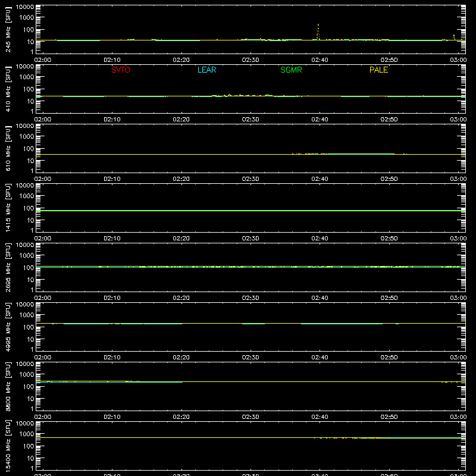This screenshot has width=476, height=476.
Task: Select the 1415 MHz [SFU] axis title
Action: [8, 208]
